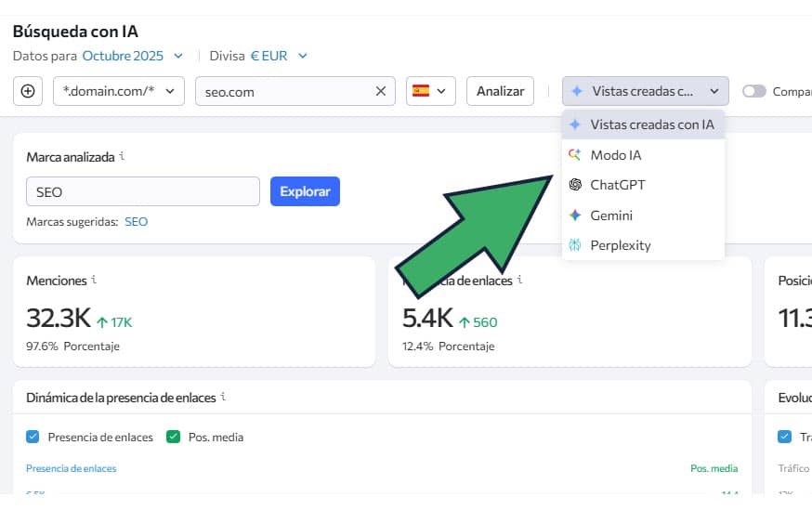
Task: Click the 5.4K link presence value
Action: click(x=427, y=318)
